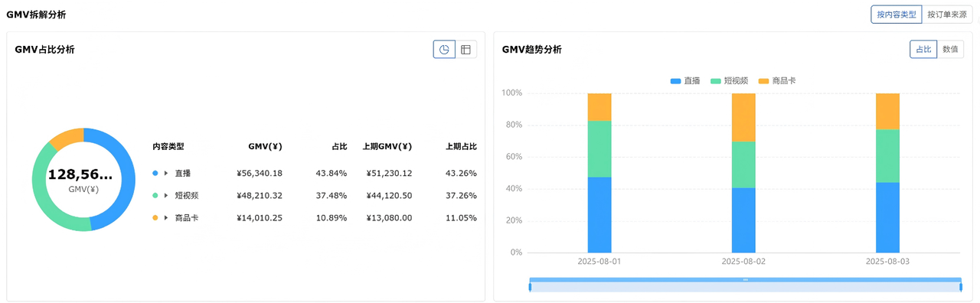Toggle 商品卡 series in trend legend

click(777, 80)
